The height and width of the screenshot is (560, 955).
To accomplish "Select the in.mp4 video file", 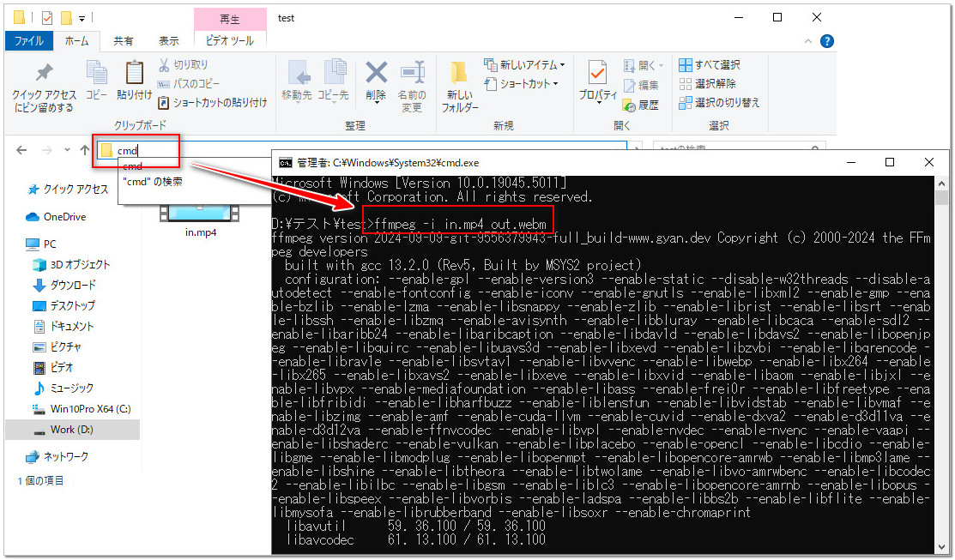I will click(x=201, y=220).
